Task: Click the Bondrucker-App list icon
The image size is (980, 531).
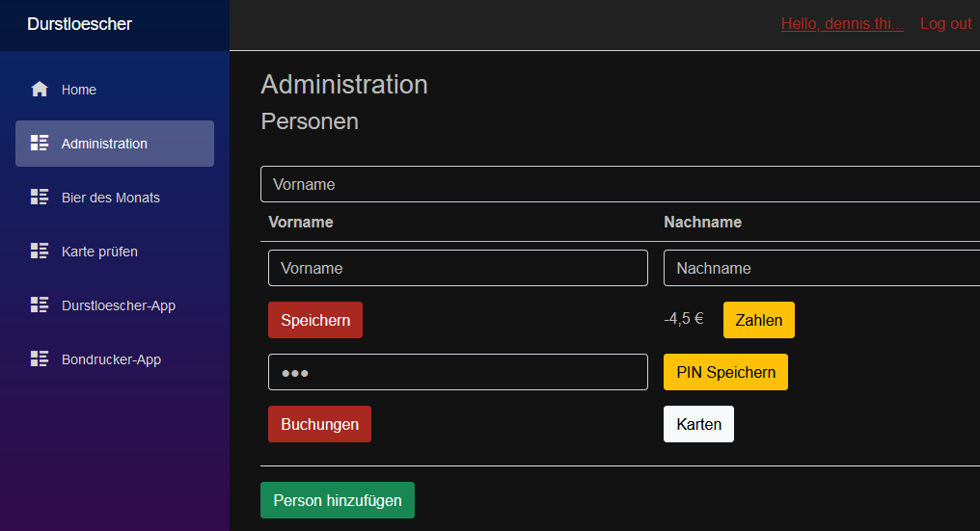Action: click(40, 359)
